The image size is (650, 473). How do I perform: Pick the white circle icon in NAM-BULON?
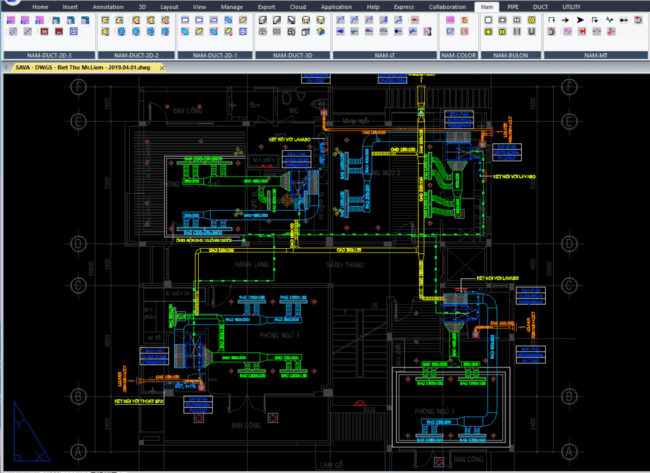coord(488,20)
